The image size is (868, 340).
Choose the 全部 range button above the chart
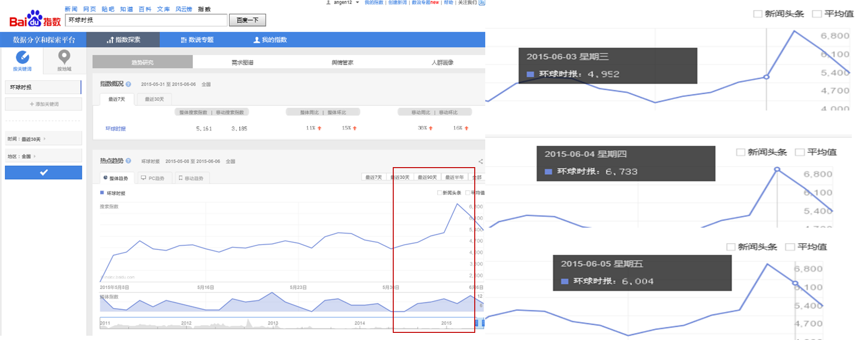point(477,177)
